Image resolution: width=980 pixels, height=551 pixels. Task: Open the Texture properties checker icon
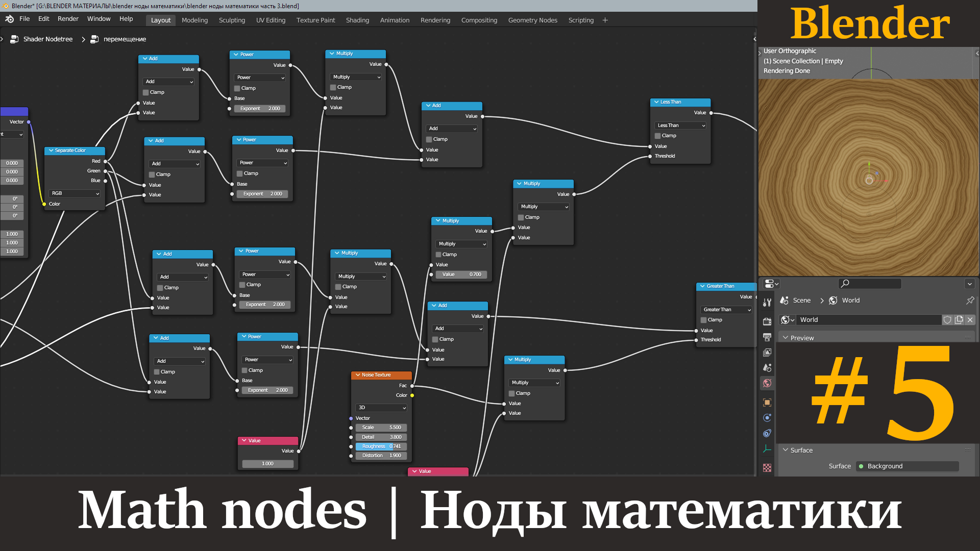[767, 467]
